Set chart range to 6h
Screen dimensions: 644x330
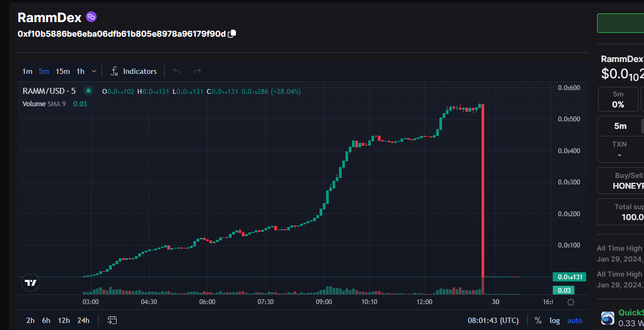46,320
